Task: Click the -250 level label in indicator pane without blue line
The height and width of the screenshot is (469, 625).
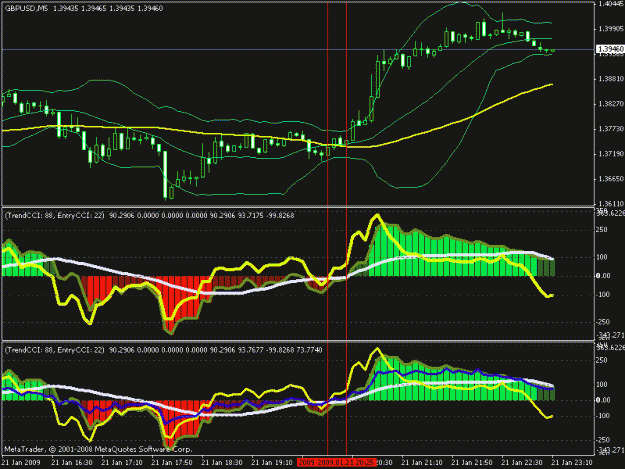Action: pos(603,322)
